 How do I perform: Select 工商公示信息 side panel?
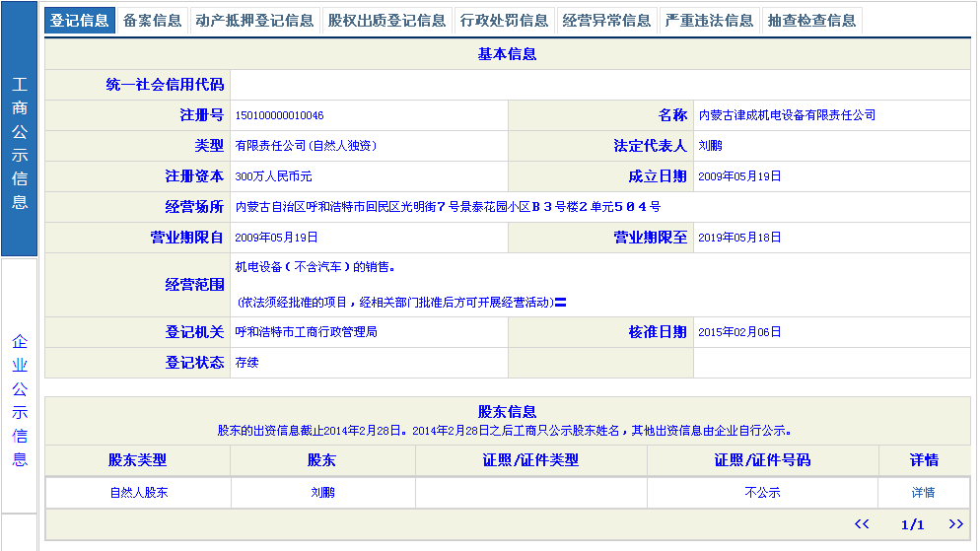click(20, 143)
